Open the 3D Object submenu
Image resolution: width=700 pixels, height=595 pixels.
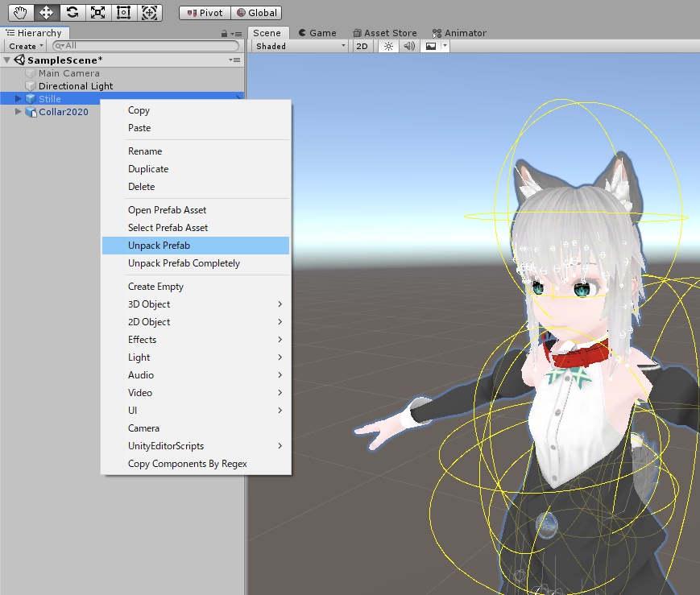[x=196, y=304]
